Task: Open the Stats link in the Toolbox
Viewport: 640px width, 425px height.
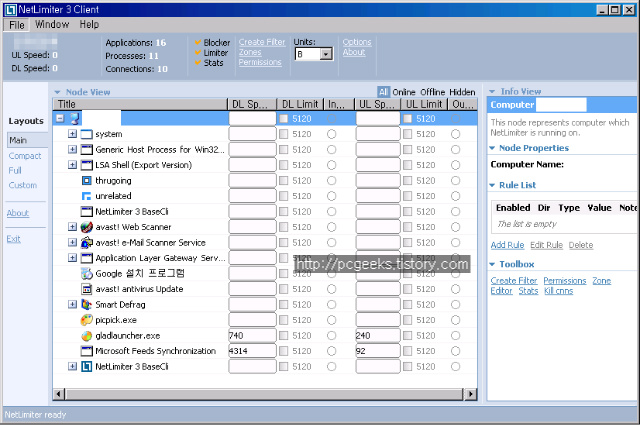Action: click(528, 291)
